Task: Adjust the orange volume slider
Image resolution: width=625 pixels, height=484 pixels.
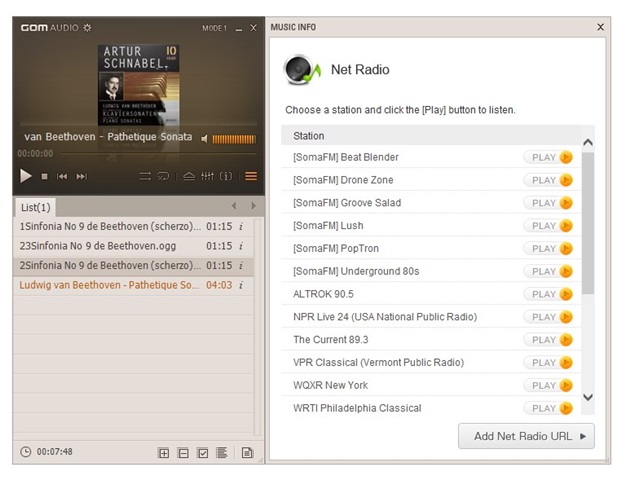Action: [234, 138]
